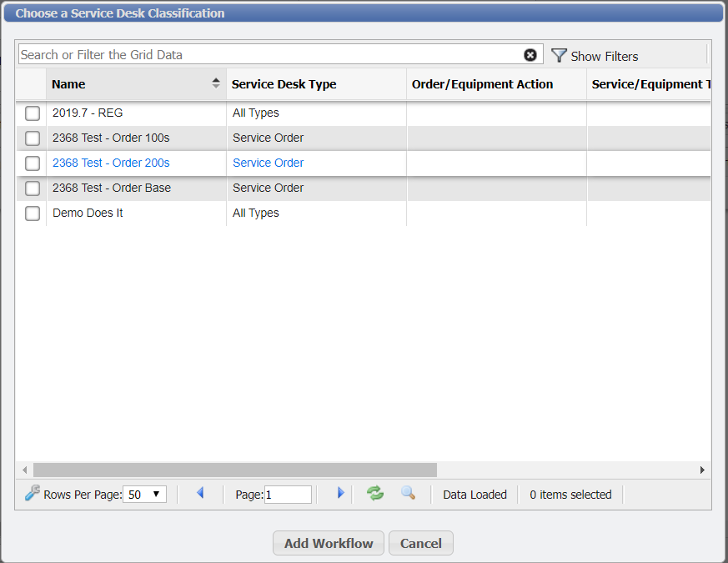Open the 2368 Test - Order 200s link
Image resolution: width=728 pixels, height=563 pixels.
(110, 163)
